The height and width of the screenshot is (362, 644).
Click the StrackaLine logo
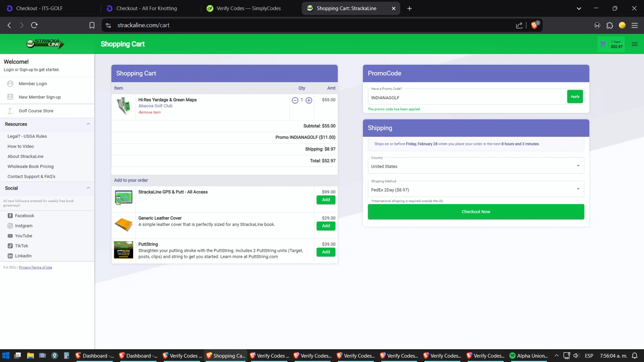tap(45, 43)
